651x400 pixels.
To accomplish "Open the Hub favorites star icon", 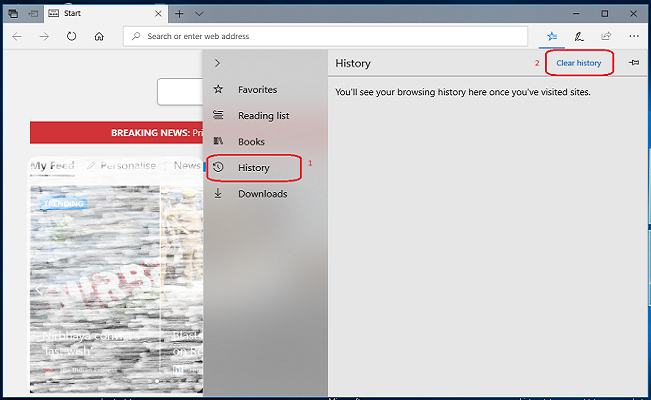I will 552,37.
